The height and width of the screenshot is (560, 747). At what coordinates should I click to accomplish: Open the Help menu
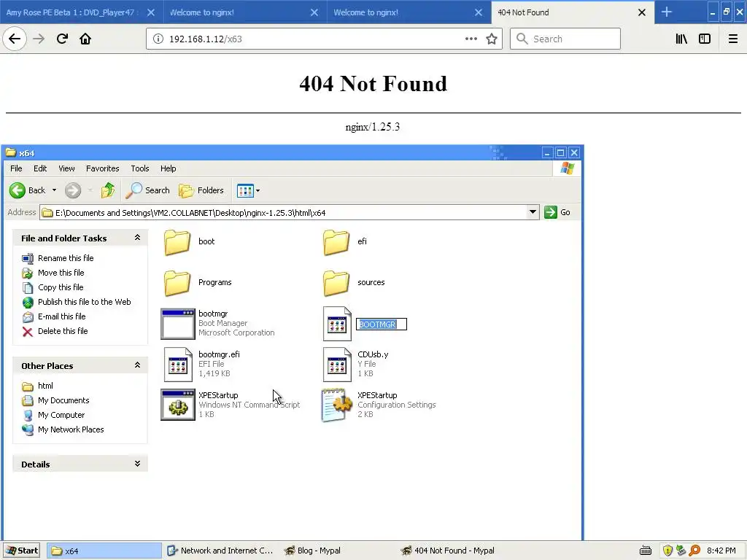(169, 168)
